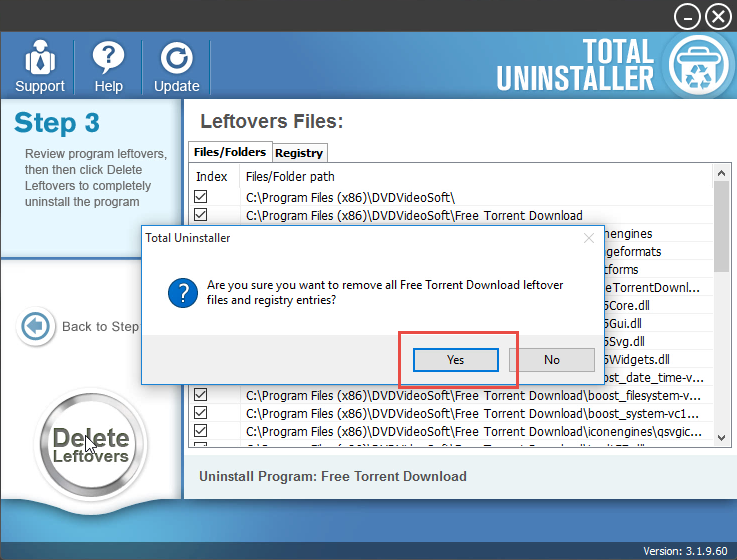Viewport: 737px width, 560px height.
Task: Check for updates via Update icon
Action: point(177,66)
